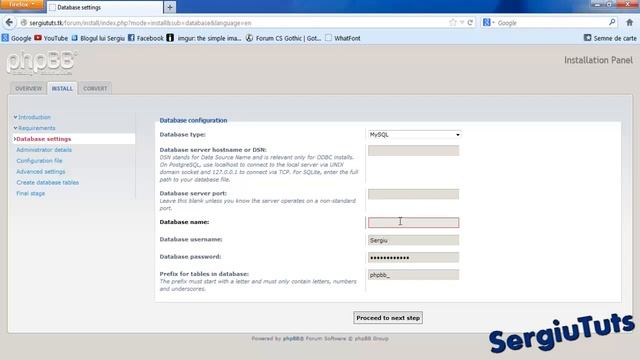The image size is (640, 360).
Task: Click the search magnifier icon
Action: (612, 22)
